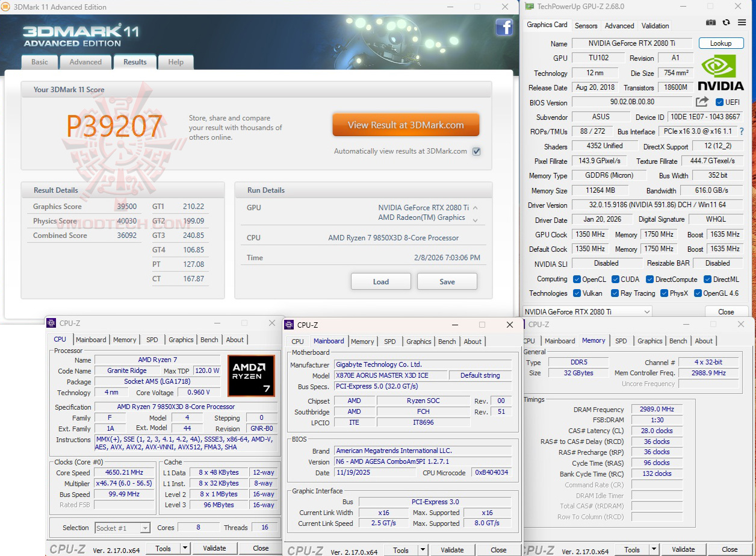
Task: Open Tools dropdown arrow in Mainboard window
Action: pyautogui.click(x=423, y=549)
